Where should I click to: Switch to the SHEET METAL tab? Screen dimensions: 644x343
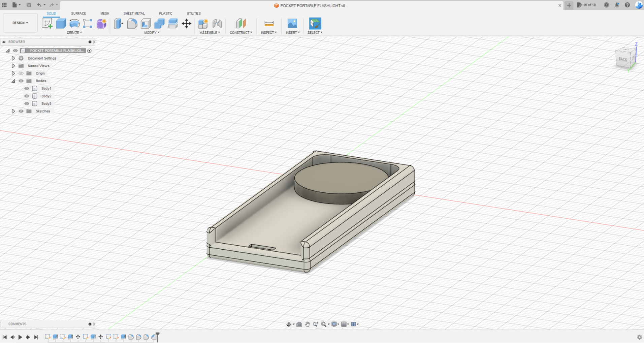pos(134,13)
